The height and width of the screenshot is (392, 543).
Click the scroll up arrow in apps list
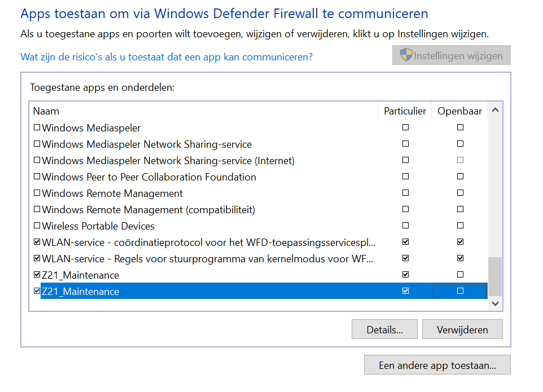495,111
